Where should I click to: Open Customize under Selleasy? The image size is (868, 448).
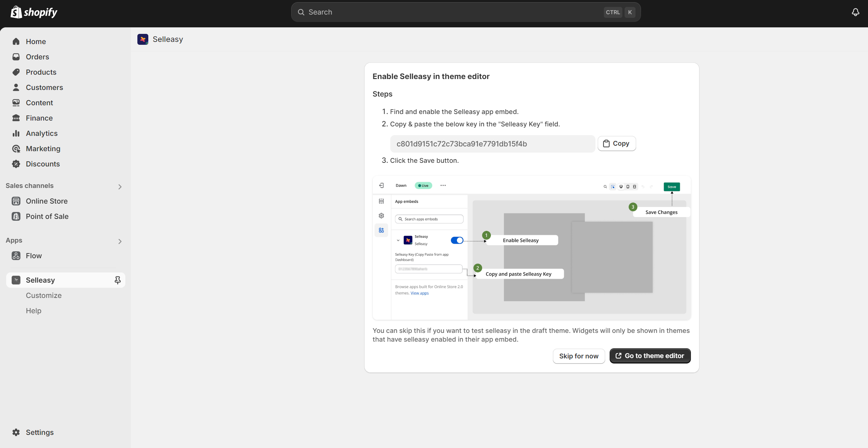point(44,295)
